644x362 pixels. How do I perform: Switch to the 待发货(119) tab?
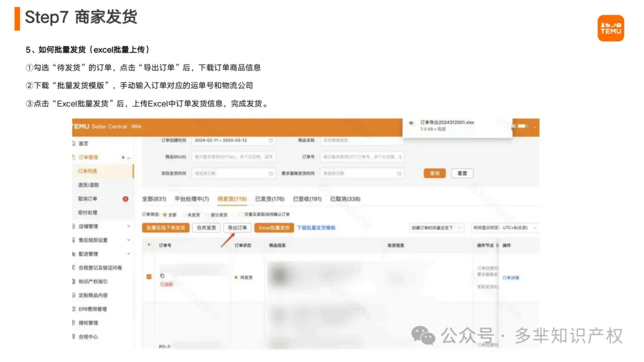(x=232, y=199)
